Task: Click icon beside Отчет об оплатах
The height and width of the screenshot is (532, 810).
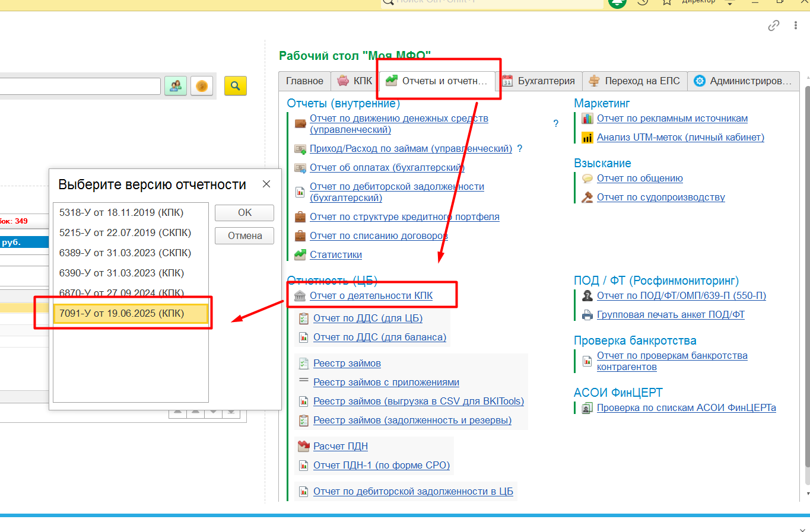Action: tap(300, 168)
